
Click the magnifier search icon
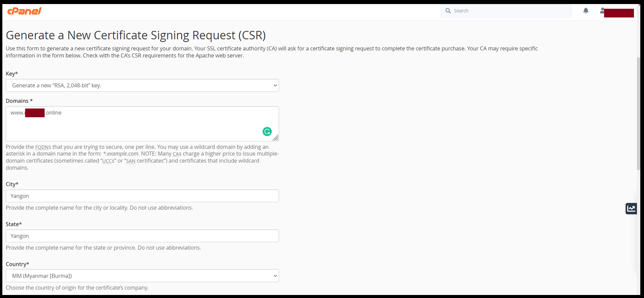pos(448,11)
